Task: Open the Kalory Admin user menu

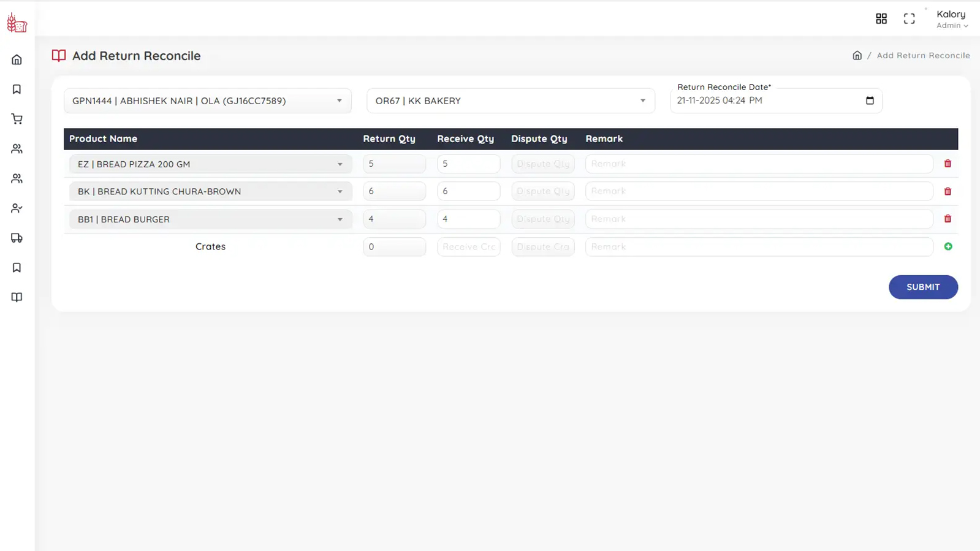Action: (951, 19)
